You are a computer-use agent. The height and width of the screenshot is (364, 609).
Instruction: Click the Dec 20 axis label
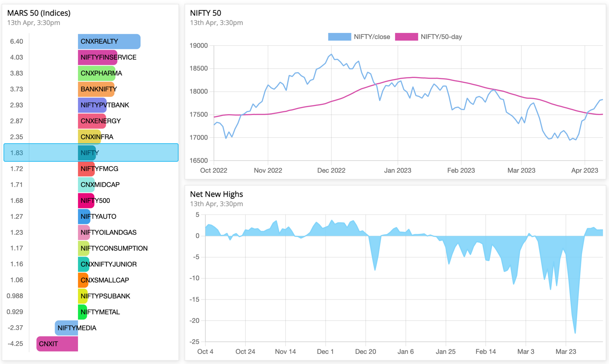click(365, 351)
